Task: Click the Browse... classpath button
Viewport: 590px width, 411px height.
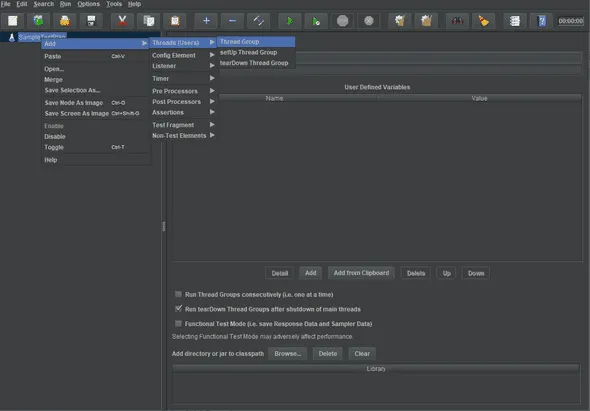Action: 287,353
